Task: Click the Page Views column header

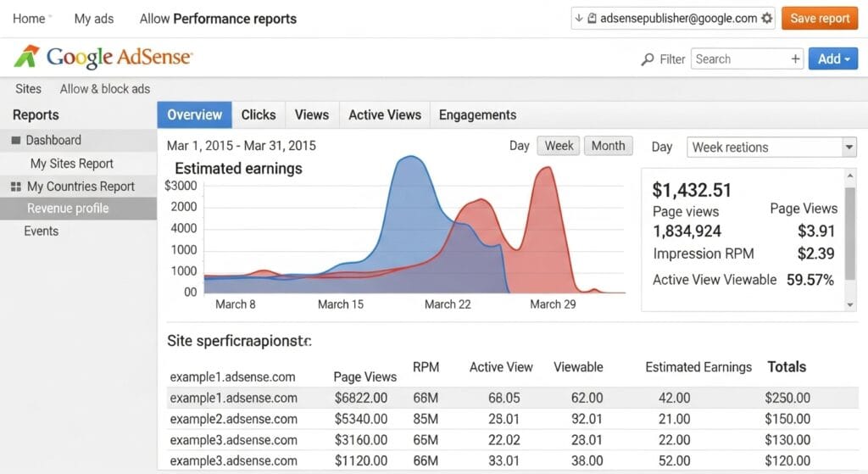Action: tap(364, 377)
